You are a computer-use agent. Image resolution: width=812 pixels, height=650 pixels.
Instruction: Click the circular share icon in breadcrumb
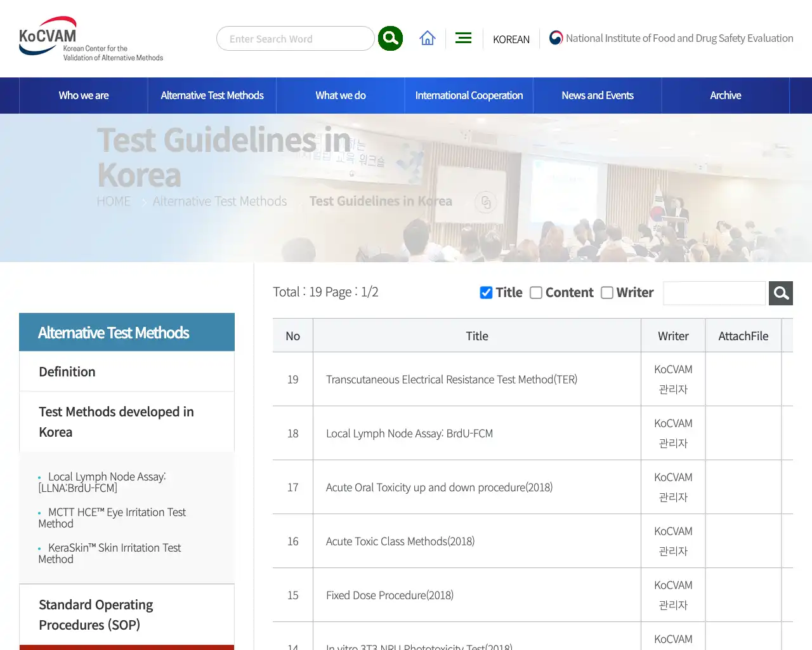pyautogui.click(x=486, y=202)
